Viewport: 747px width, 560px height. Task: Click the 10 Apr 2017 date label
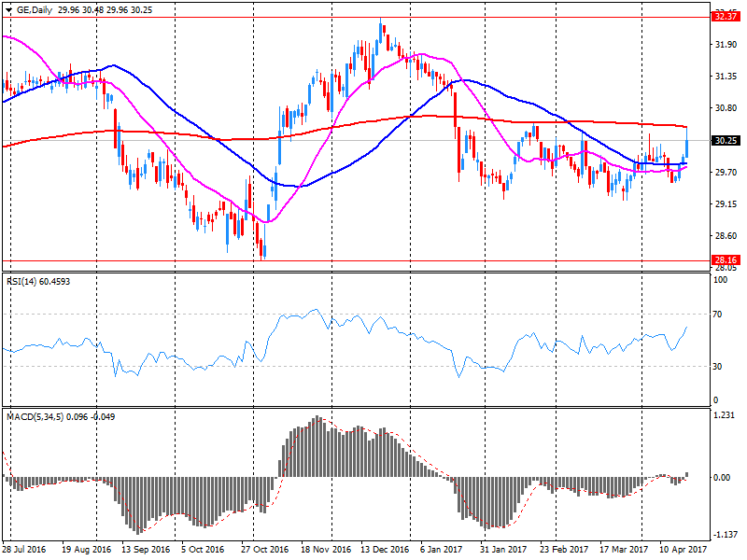pos(684,551)
